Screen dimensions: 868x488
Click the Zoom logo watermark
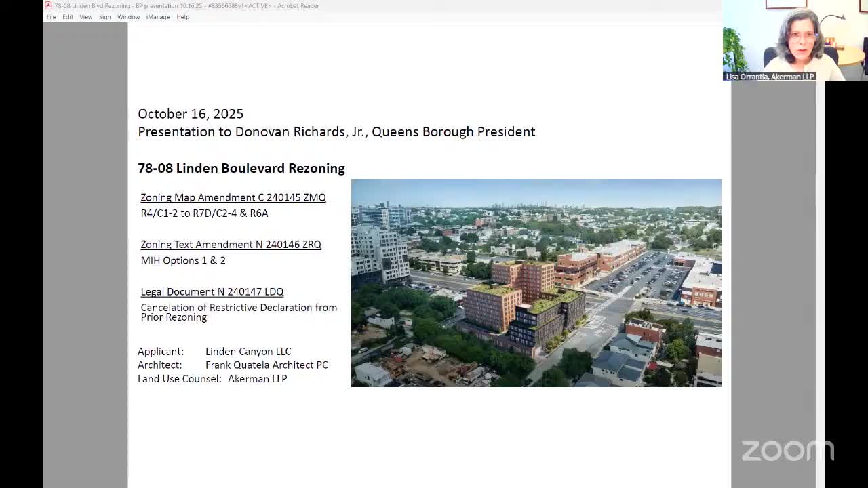click(x=787, y=451)
